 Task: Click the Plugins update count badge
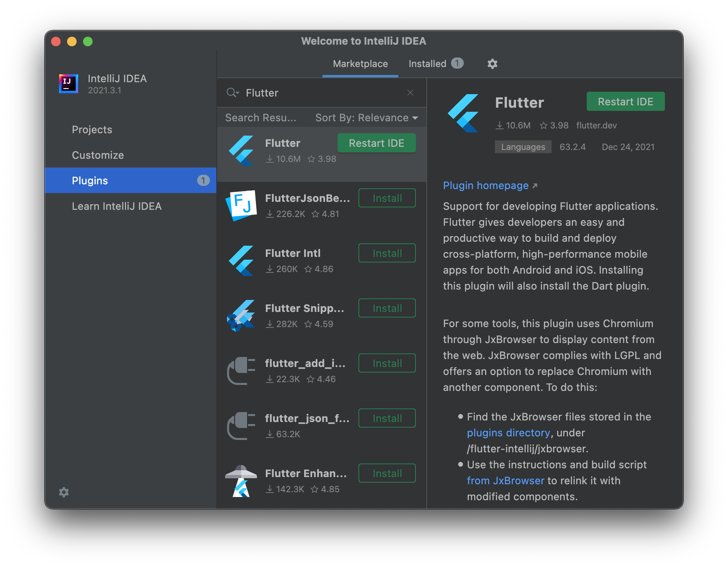pos(203,180)
